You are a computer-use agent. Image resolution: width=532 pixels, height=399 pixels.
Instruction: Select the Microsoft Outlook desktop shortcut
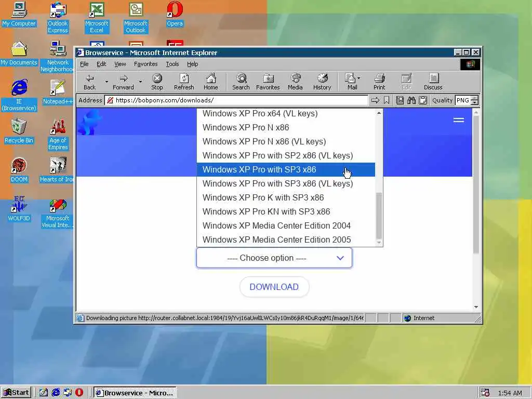coord(136,18)
